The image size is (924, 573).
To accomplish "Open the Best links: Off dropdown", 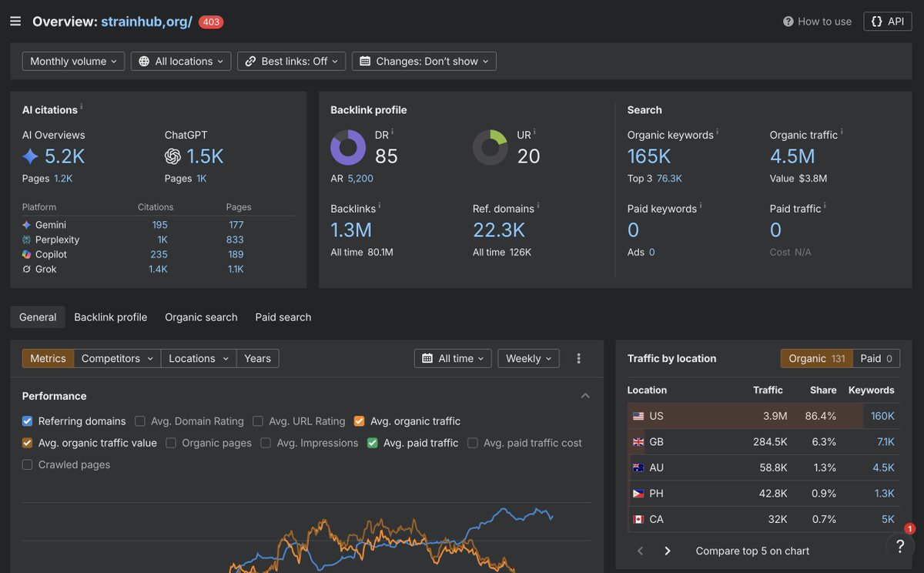I will pos(291,61).
